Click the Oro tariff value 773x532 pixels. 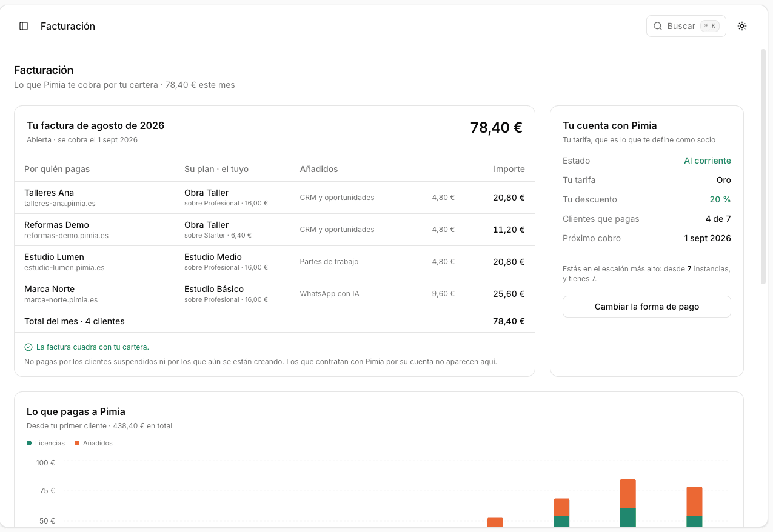coord(724,180)
